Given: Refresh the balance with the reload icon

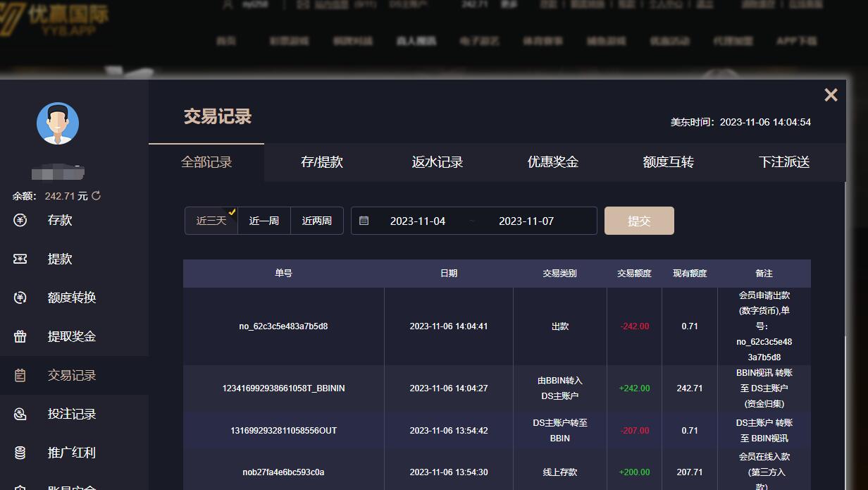Looking at the screenshot, I should [x=97, y=196].
